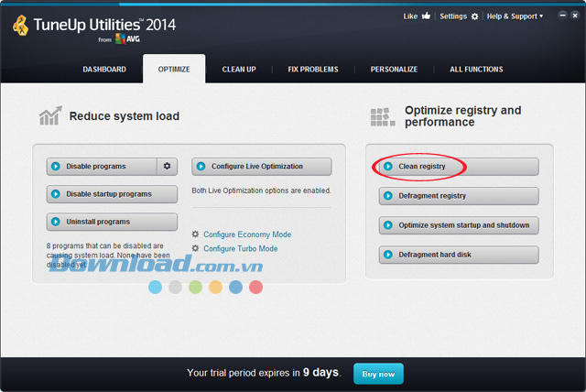The image size is (586, 392).
Task: Show the All Functions tab
Action: [476, 69]
